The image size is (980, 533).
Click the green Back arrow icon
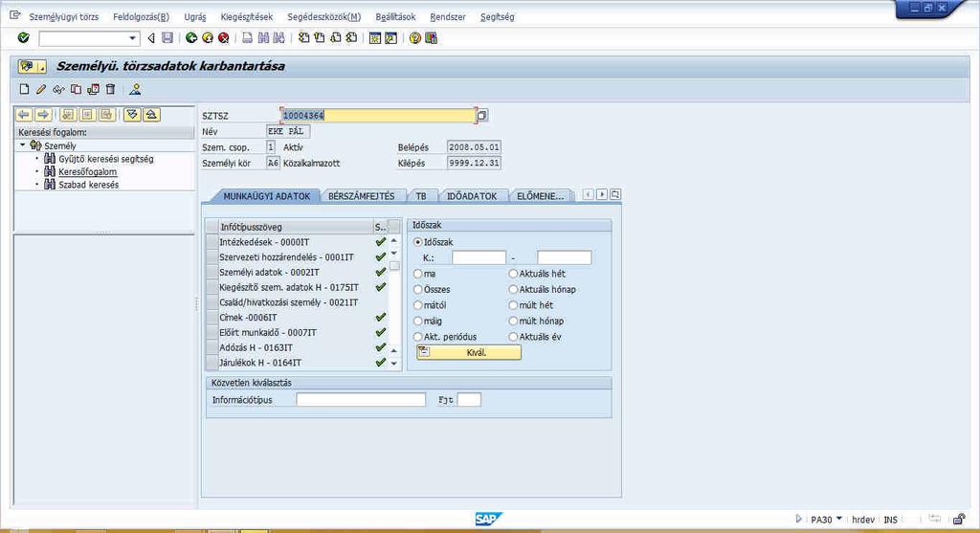[191, 38]
